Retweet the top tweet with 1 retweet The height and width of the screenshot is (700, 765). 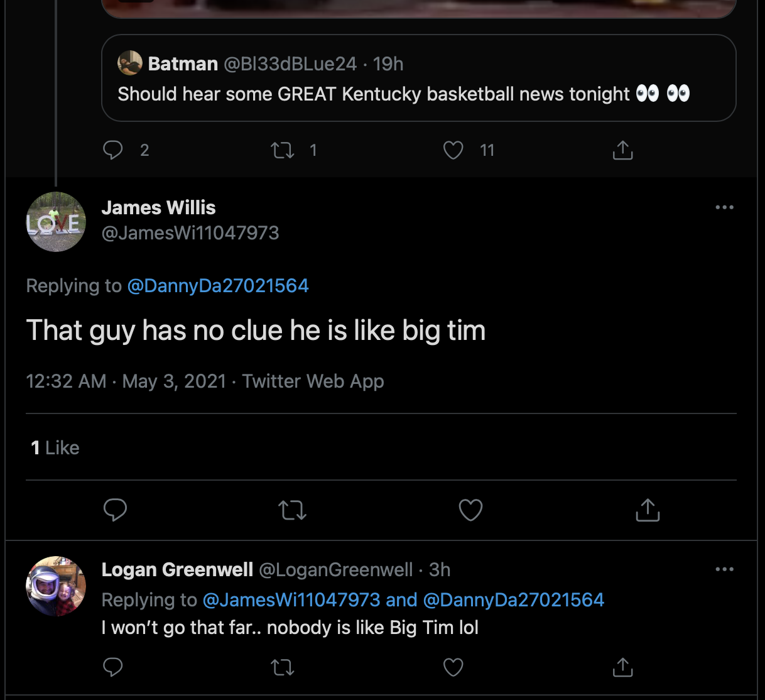tap(283, 150)
